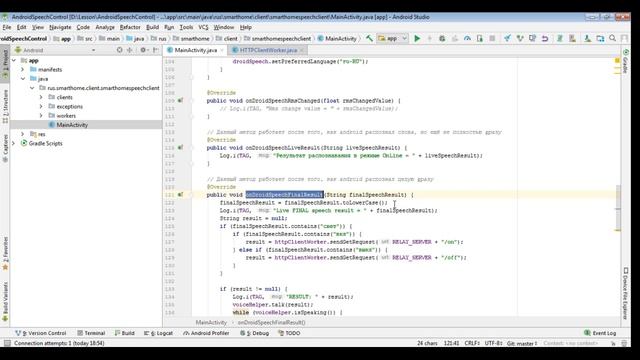Toggle the Captures tool window stripe button
The height and width of the screenshot is (360, 640).
click(5, 148)
